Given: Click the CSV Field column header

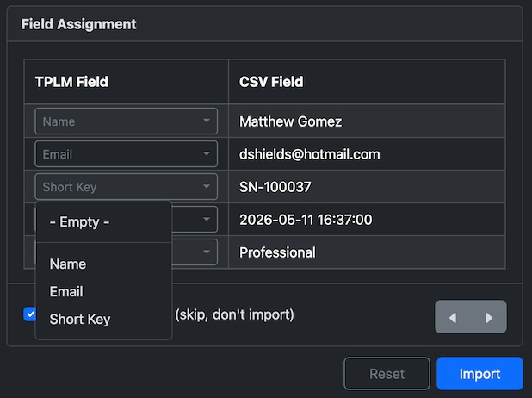Looking at the screenshot, I should click(x=271, y=82).
